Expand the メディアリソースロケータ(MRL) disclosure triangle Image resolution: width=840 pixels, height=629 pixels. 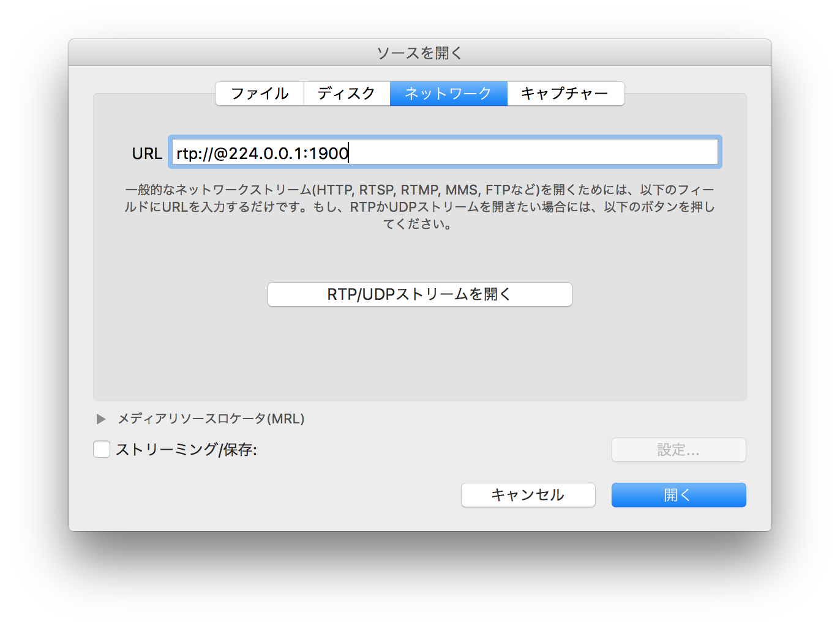101,419
